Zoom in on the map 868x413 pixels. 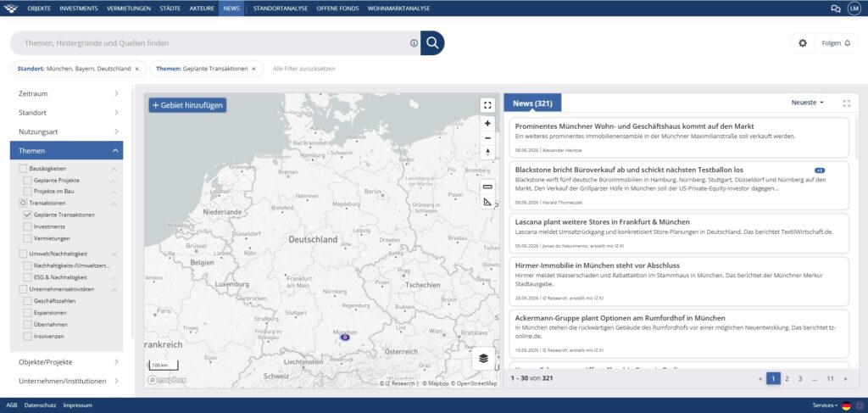[487, 124]
